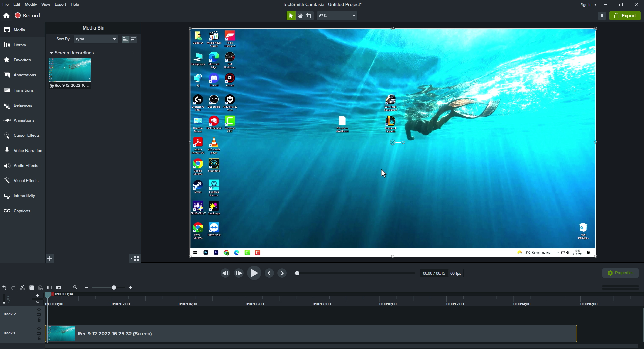644x349 pixels.
Task: Click the green Export button
Action: [625, 16]
